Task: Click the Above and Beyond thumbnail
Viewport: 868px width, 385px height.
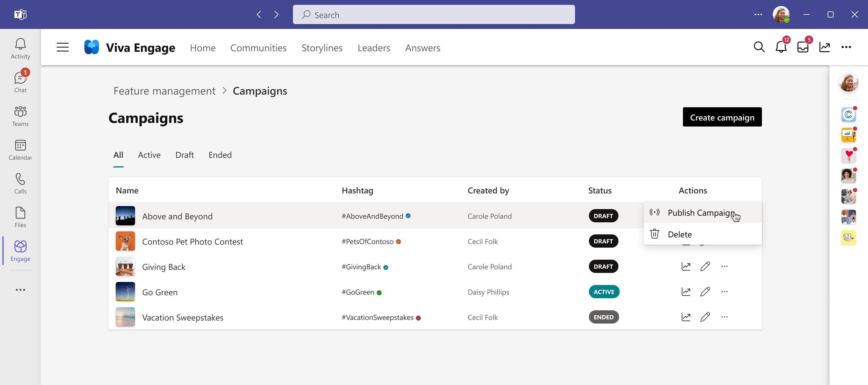Action: 125,216
